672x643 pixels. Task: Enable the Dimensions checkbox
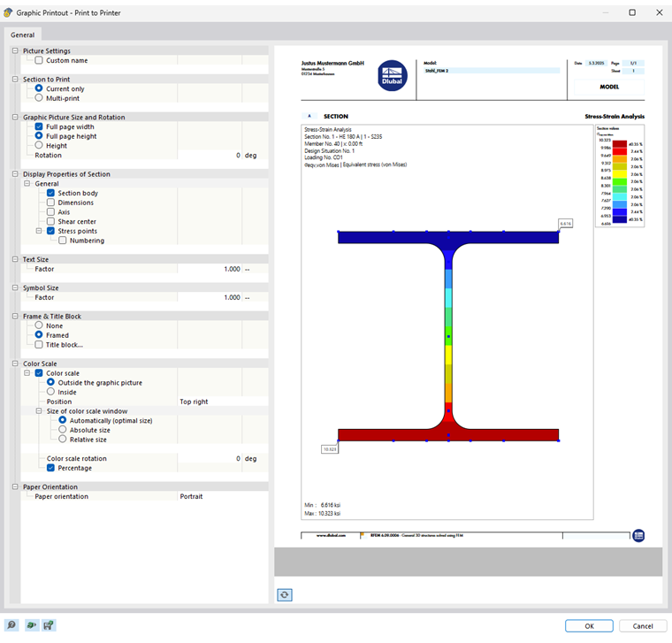(50, 203)
